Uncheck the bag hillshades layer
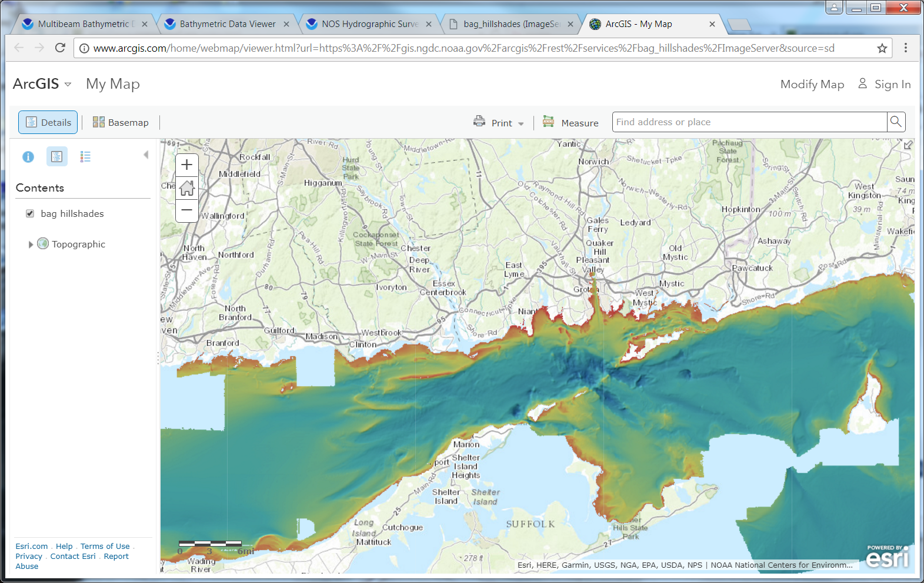This screenshot has width=924, height=583. click(x=30, y=214)
